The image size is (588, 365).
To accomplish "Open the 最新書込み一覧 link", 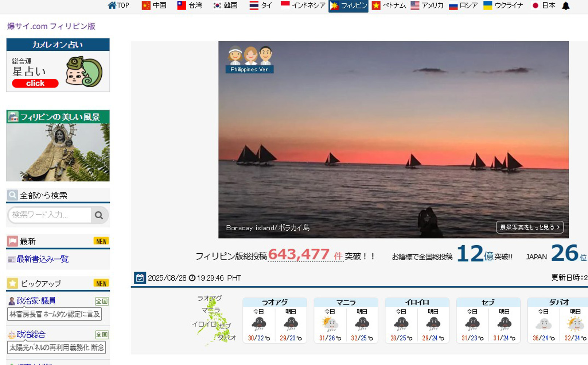I will pos(42,259).
